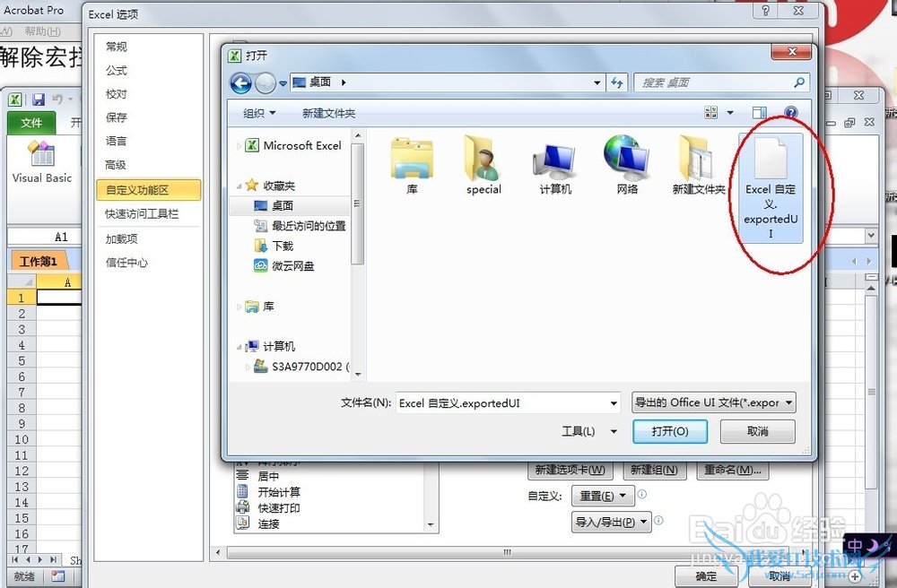Image resolution: width=897 pixels, height=588 pixels.
Task: Click the forward navigation arrow in Open dialog
Action: click(x=266, y=83)
